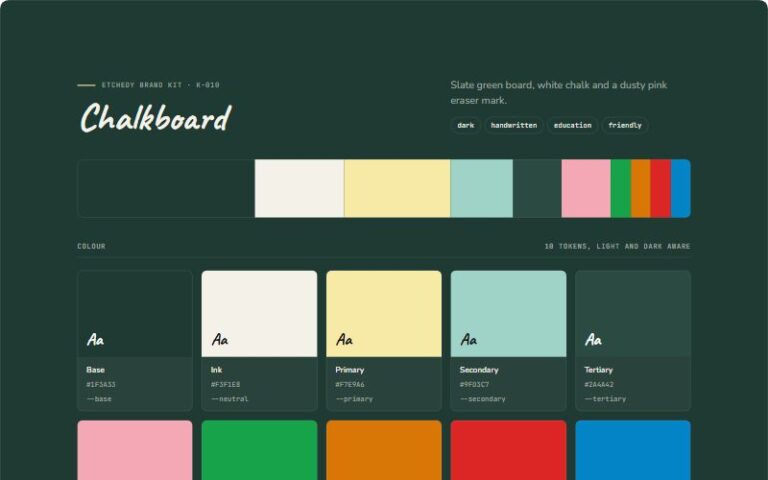This screenshot has width=768, height=480.
Task: Click the "--secondary" token name
Action: tap(482, 399)
